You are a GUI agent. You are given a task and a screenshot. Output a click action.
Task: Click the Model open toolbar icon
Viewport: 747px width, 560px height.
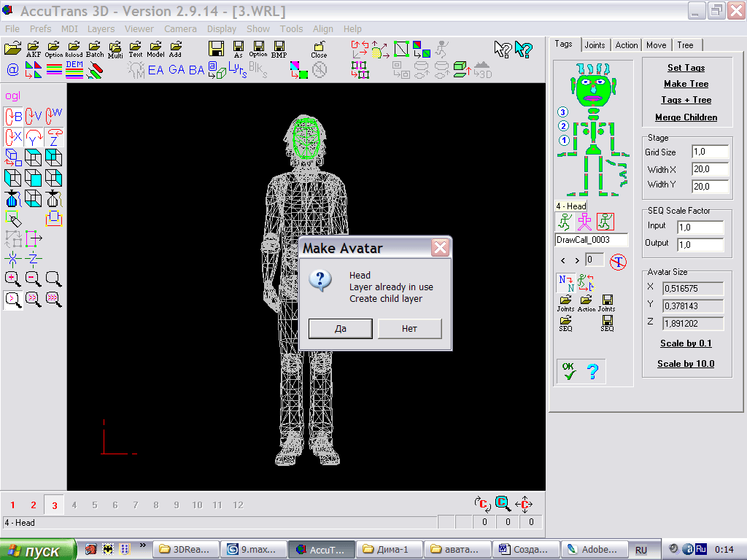155,50
